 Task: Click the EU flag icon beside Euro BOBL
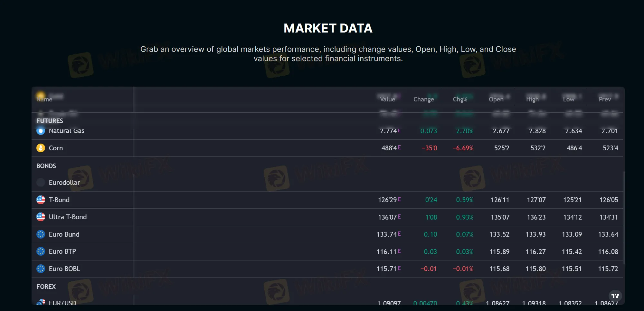click(41, 269)
